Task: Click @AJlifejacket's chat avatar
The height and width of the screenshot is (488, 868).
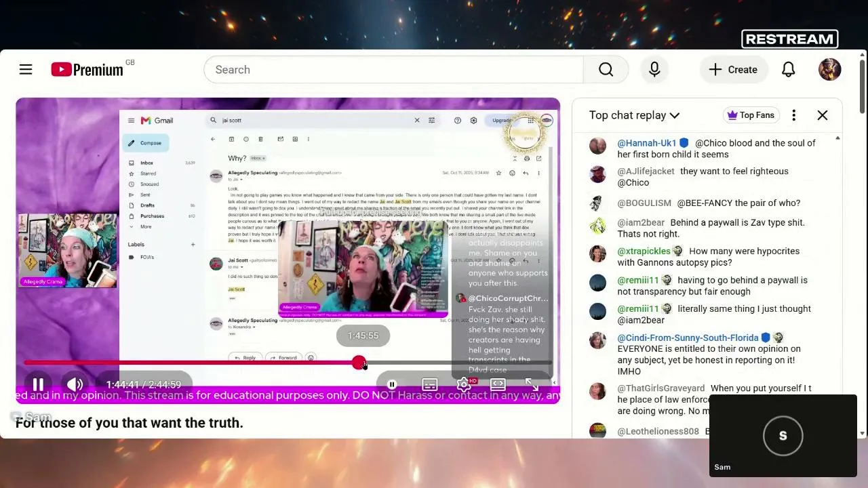Action: [x=597, y=174]
